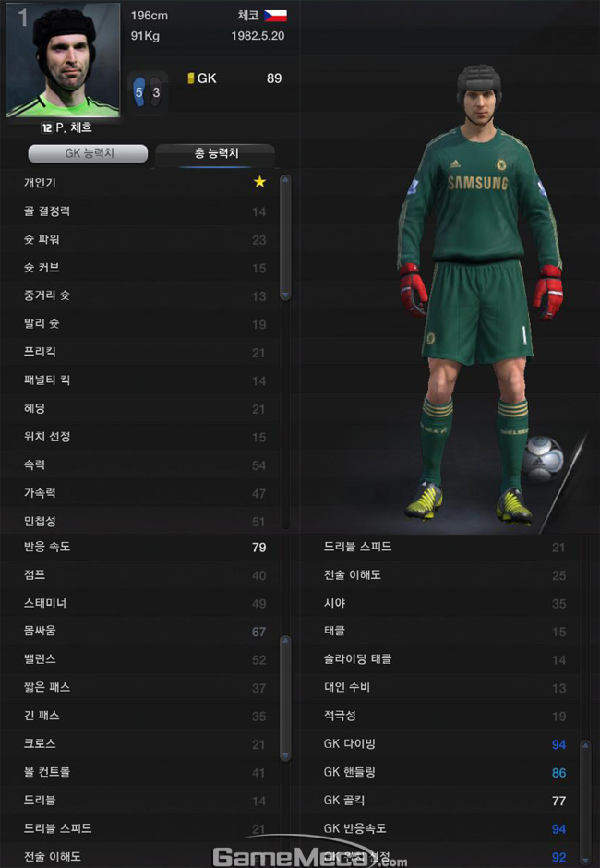Click the player portrait thumbnail
Image resolution: width=600 pixels, height=868 pixels.
[x=63, y=60]
